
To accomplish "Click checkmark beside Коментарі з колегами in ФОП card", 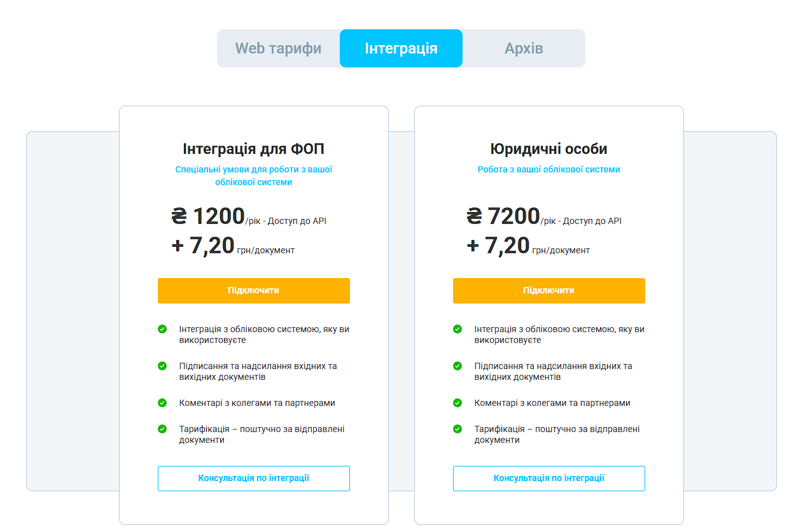I will [162, 403].
